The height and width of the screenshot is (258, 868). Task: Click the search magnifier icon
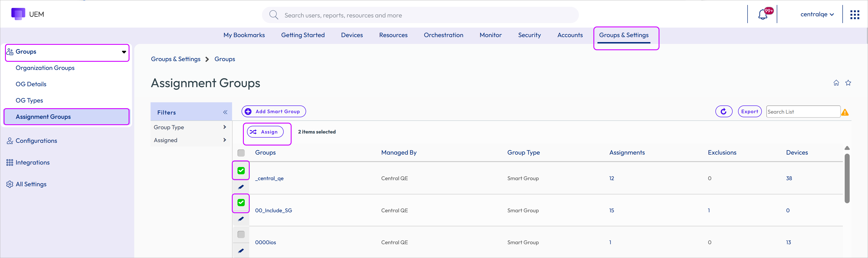tap(274, 15)
